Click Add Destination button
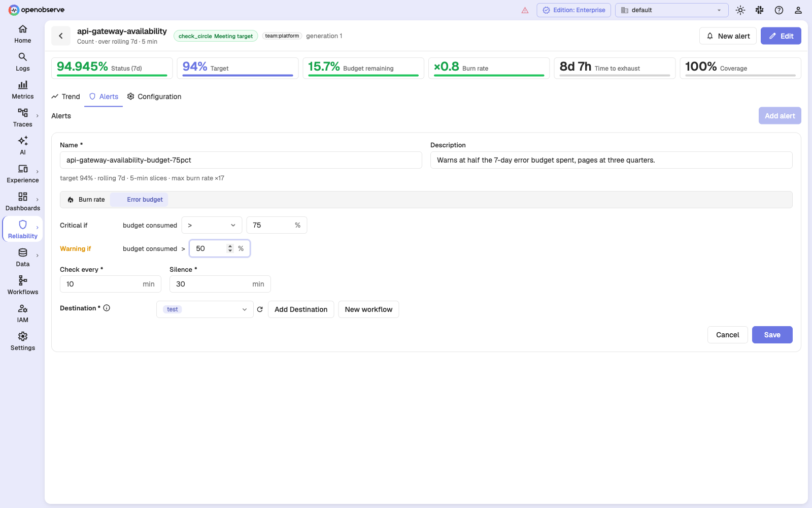The image size is (812, 508). [301, 309]
